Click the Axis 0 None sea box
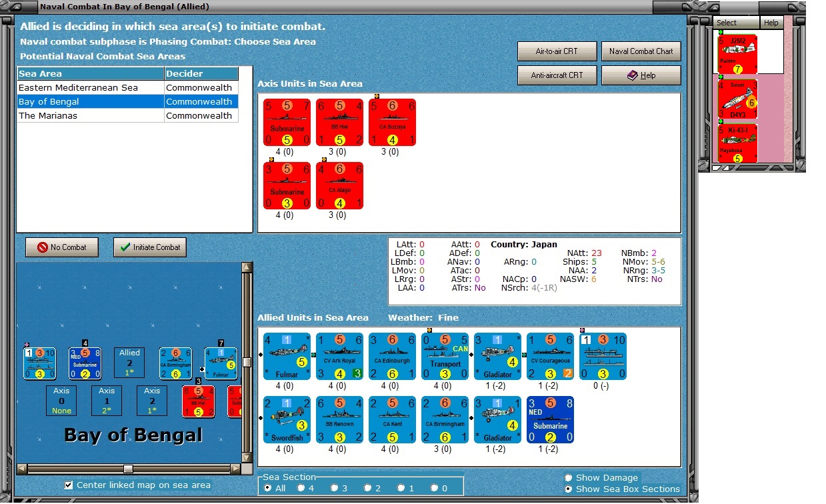Screen dimensions: 826x504 click(x=62, y=401)
